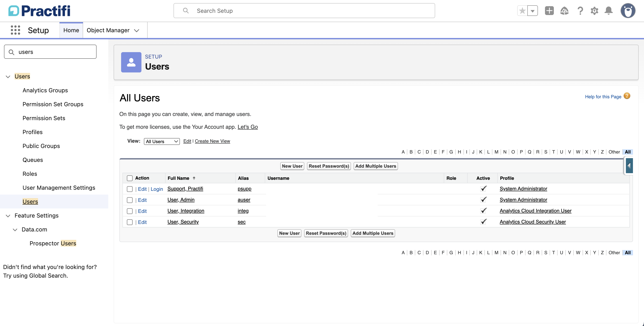
Task: Open Public Groups in sidebar
Action: [41, 146]
